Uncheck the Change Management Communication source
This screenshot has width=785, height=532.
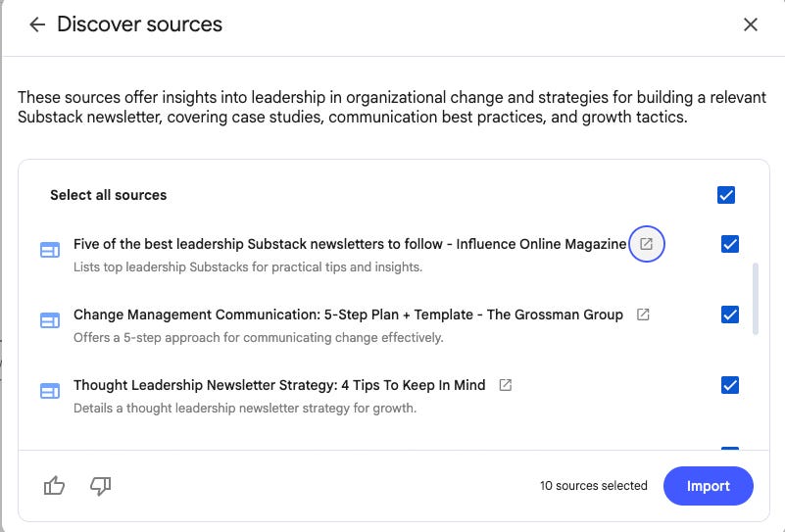click(x=730, y=314)
